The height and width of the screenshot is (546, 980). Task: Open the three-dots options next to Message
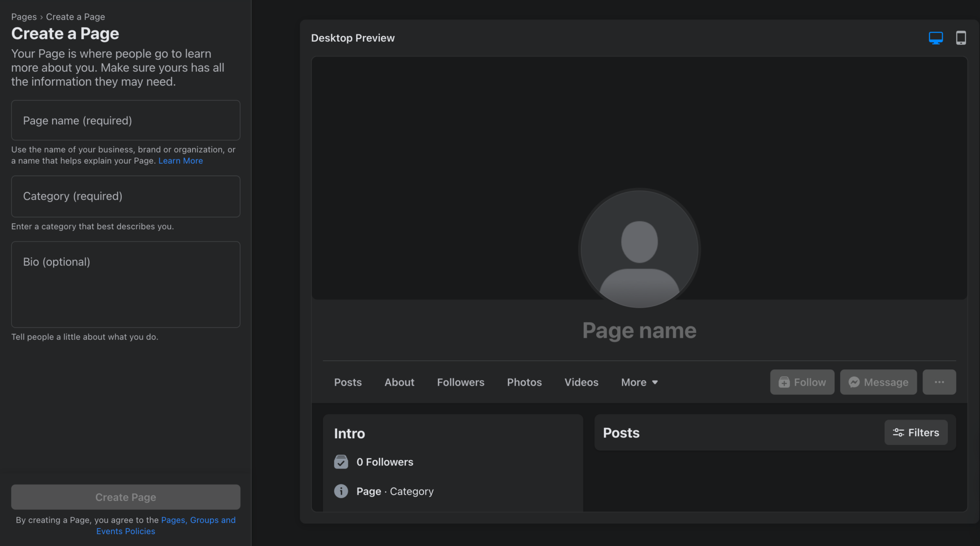(x=939, y=382)
